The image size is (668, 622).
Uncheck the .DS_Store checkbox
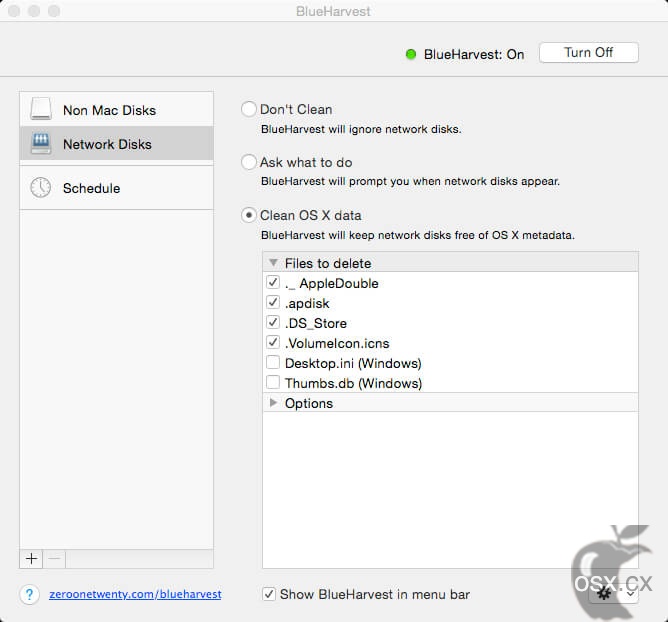click(x=273, y=322)
